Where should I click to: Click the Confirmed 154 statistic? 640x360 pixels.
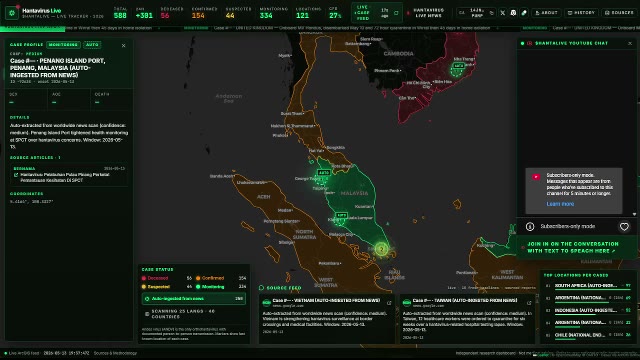pyautogui.click(x=204, y=13)
